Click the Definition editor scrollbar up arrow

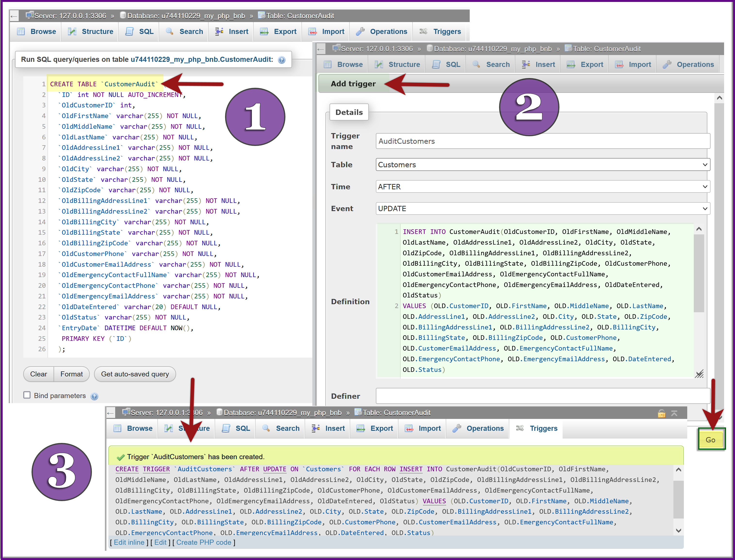pyautogui.click(x=699, y=229)
